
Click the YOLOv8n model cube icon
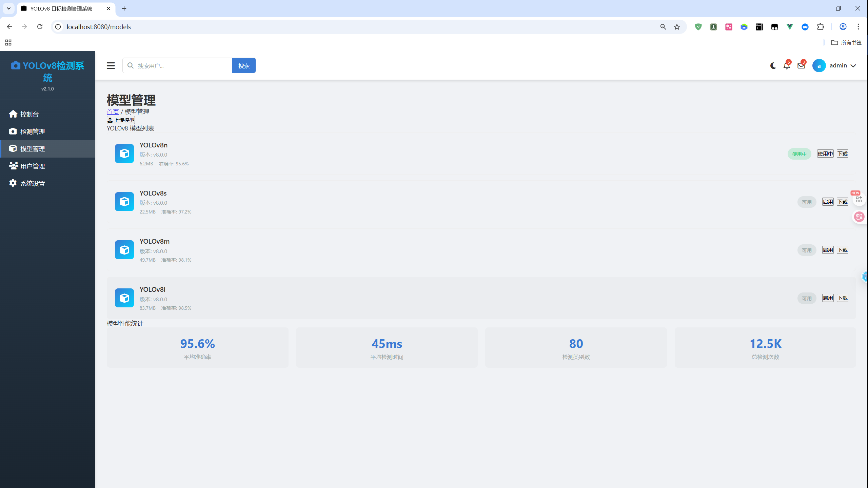124,154
